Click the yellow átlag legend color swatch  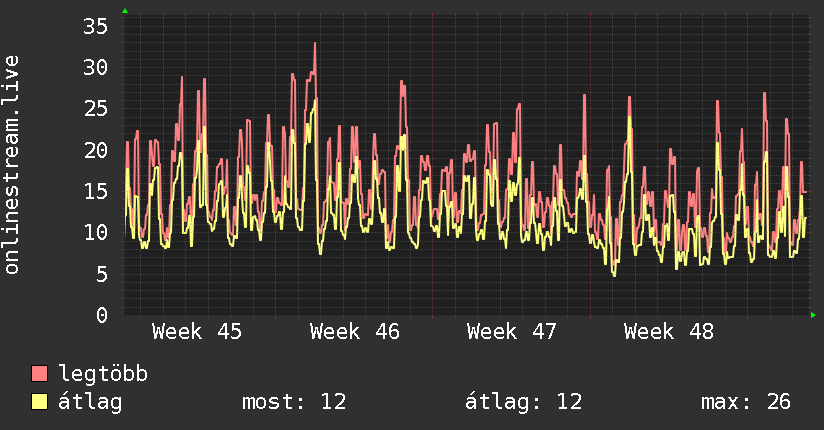[39, 401]
